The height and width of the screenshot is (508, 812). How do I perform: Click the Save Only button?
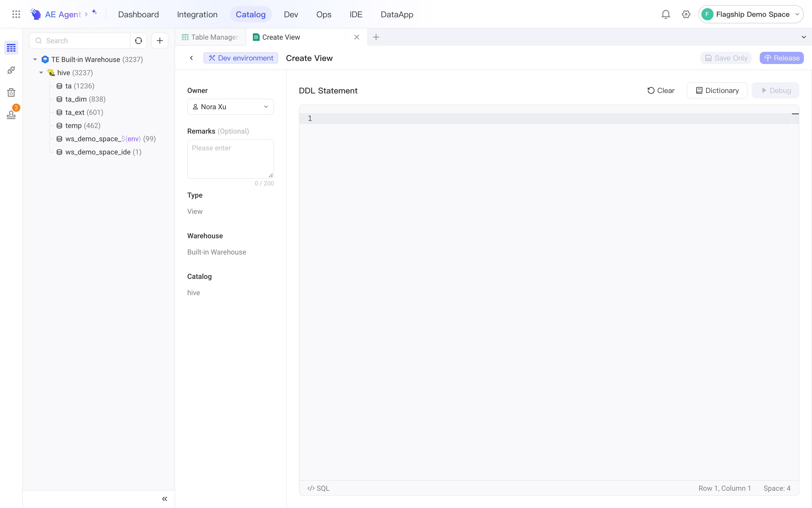(726, 58)
